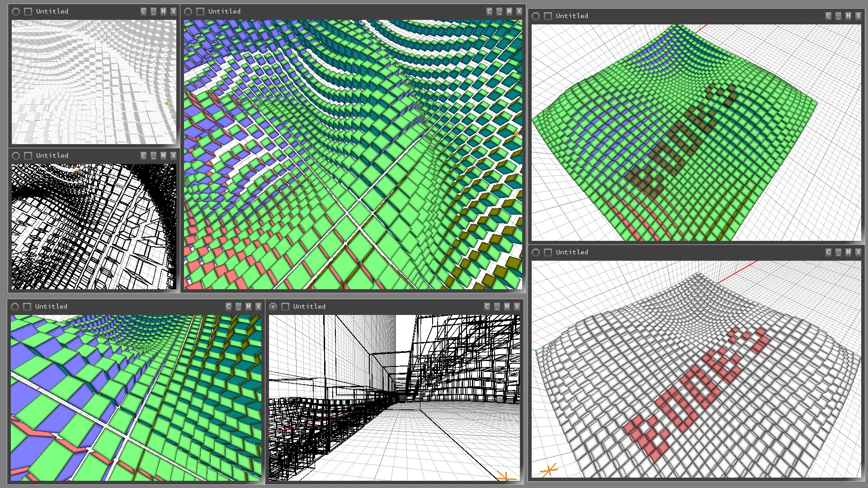Select the active radio circle on the bottom-center wireframe window
Image resolution: width=868 pixels, height=488 pixels.
click(x=273, y=306)
